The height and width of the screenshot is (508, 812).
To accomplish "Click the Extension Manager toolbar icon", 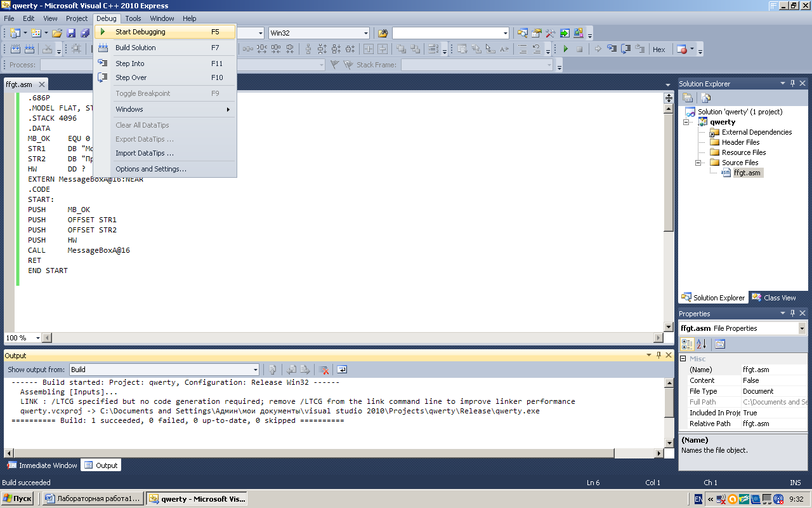I will pyautogui.click(x=579, y=33).
